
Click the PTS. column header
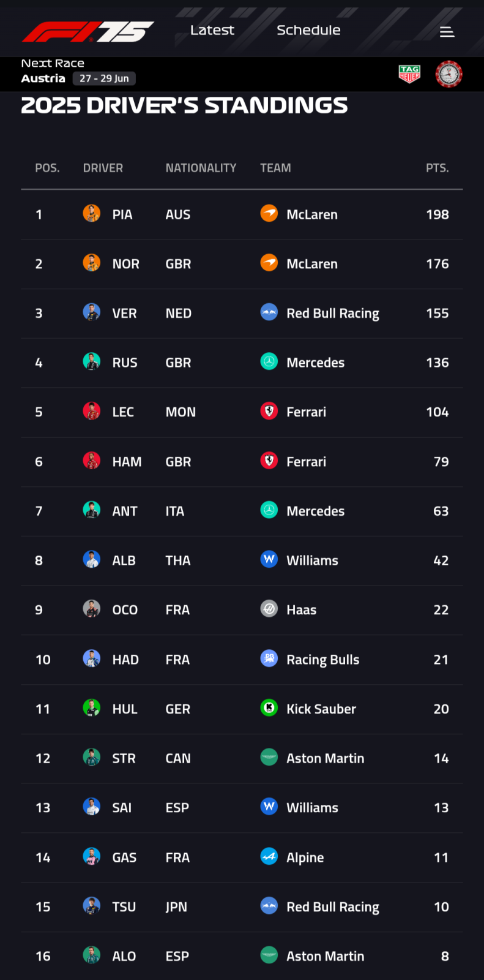point(437,168)
